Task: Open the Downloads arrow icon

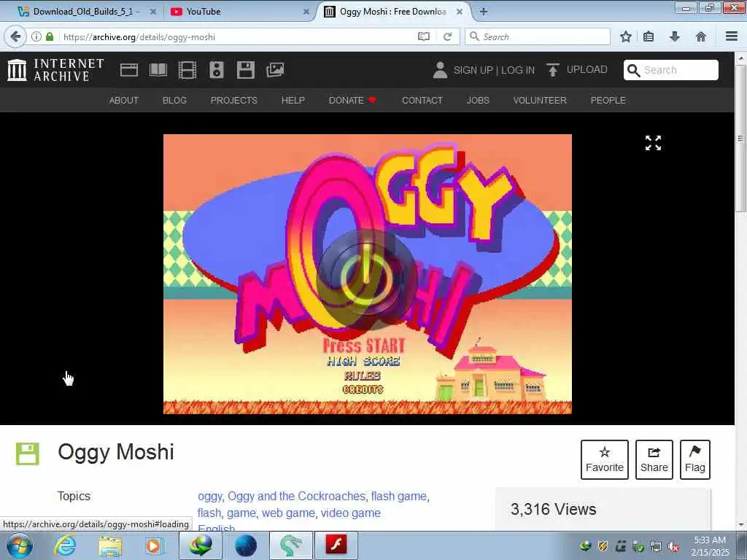Action: click(675, 36)
